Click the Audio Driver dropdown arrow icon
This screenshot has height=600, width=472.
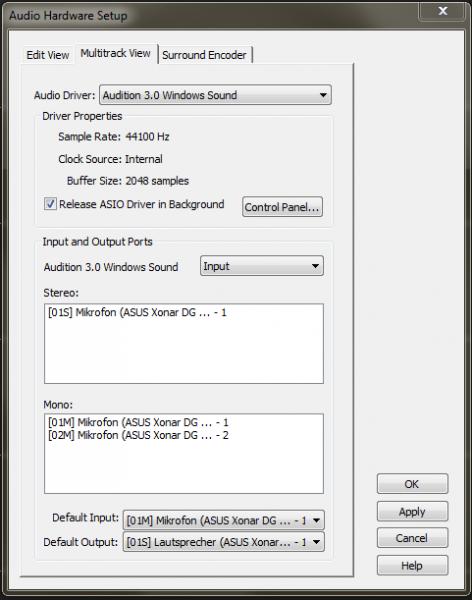point(323,95)
